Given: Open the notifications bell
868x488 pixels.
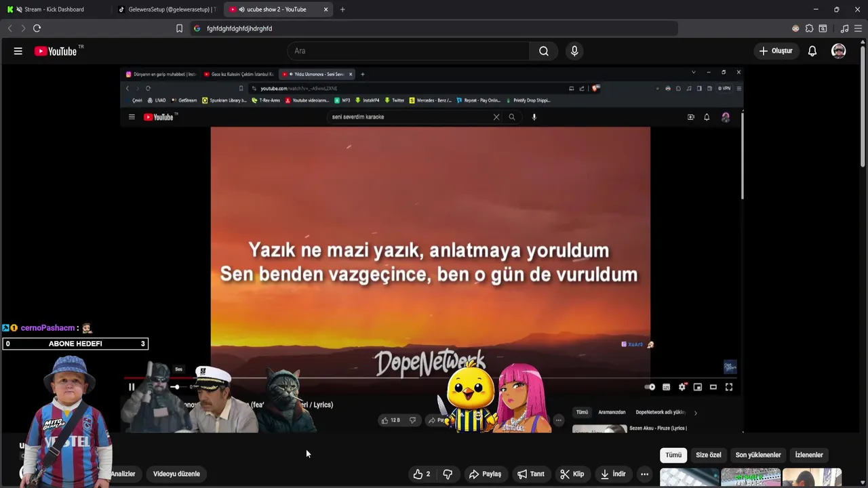Looking at the screenshot, I should coord(812,51).
